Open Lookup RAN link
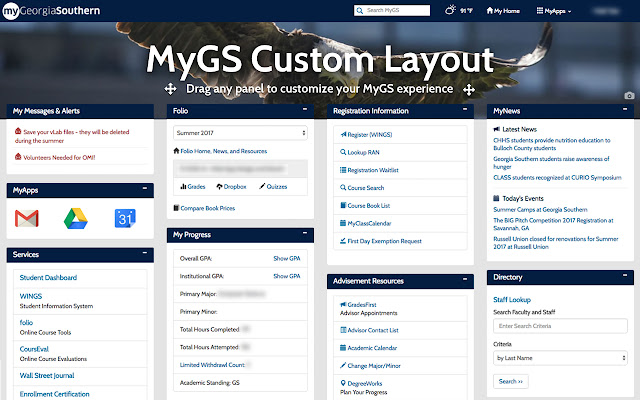The width and height of the screenshot is (640, 400). 360,152
